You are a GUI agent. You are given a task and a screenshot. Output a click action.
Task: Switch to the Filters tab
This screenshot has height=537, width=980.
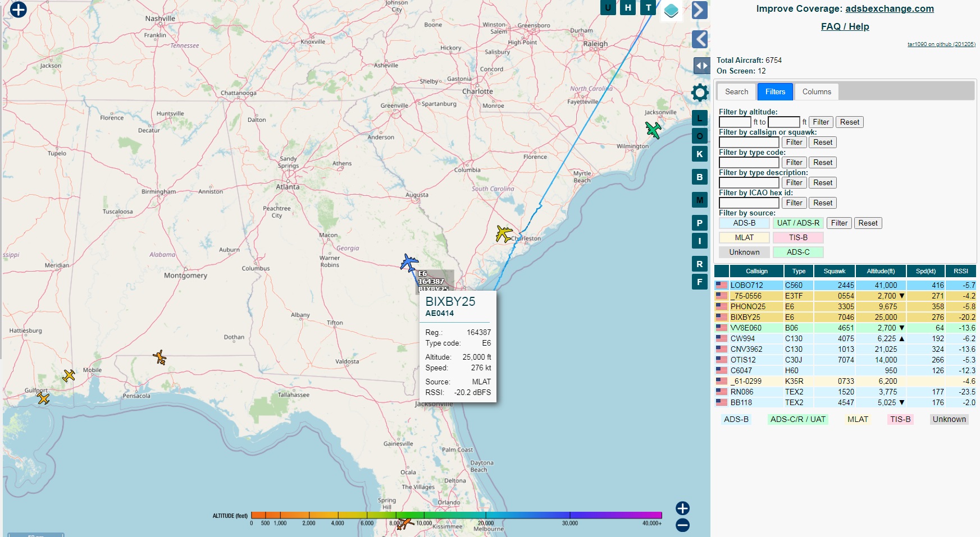(775, 91)
